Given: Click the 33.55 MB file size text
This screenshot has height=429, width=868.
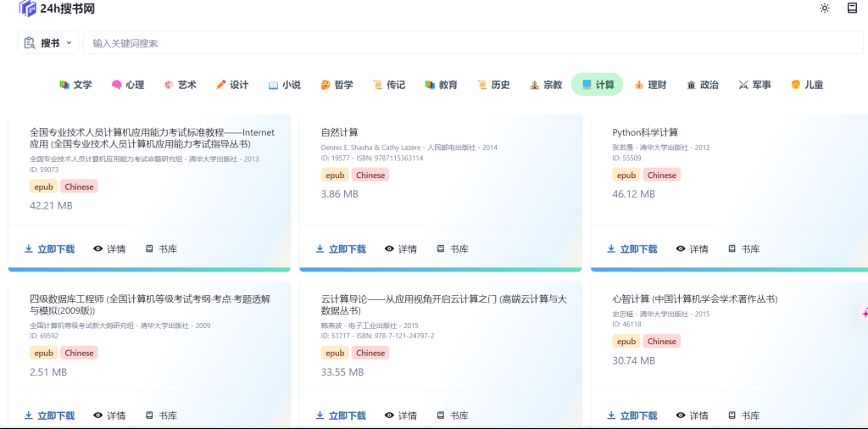Looking at the screenshot, I should pyautogui.click(x=342, y=372).
